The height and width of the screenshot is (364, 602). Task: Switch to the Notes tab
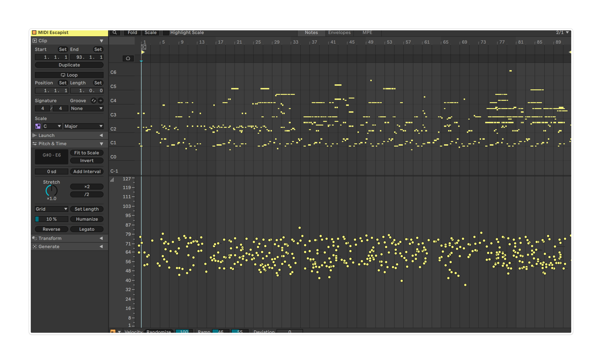(x=311, y=33)
